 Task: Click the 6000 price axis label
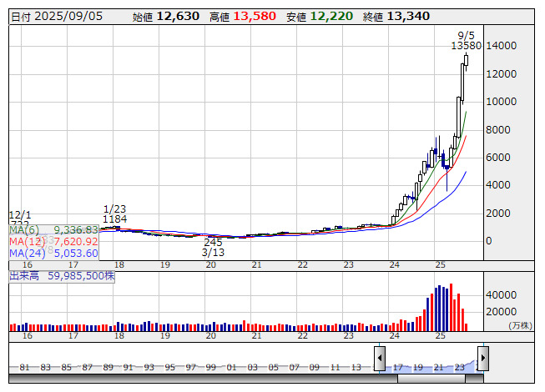497,158
